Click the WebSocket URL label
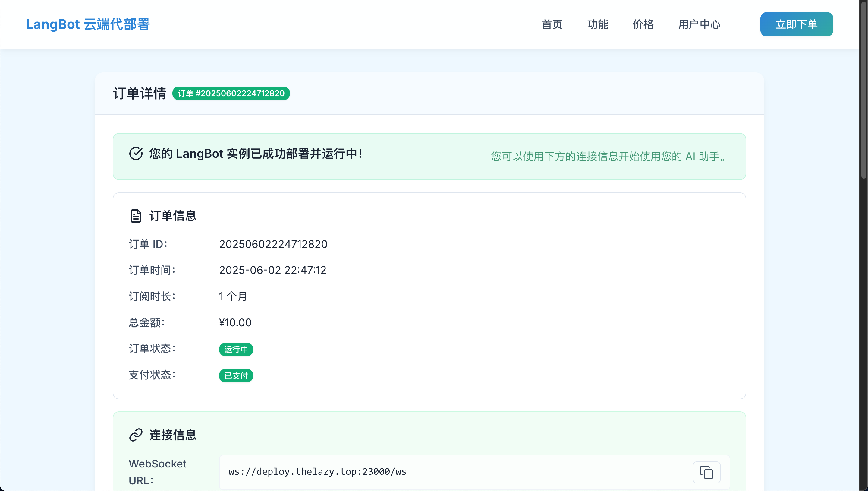This screenshot has height=491, width=868. pyautogui.click(x=157, y=472)
